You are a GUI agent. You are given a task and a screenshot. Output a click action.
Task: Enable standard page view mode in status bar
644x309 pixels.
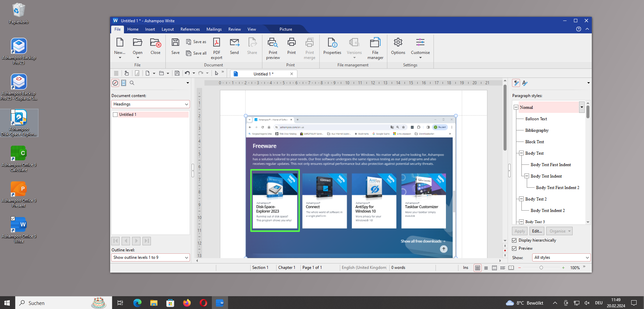click(478, 268)
